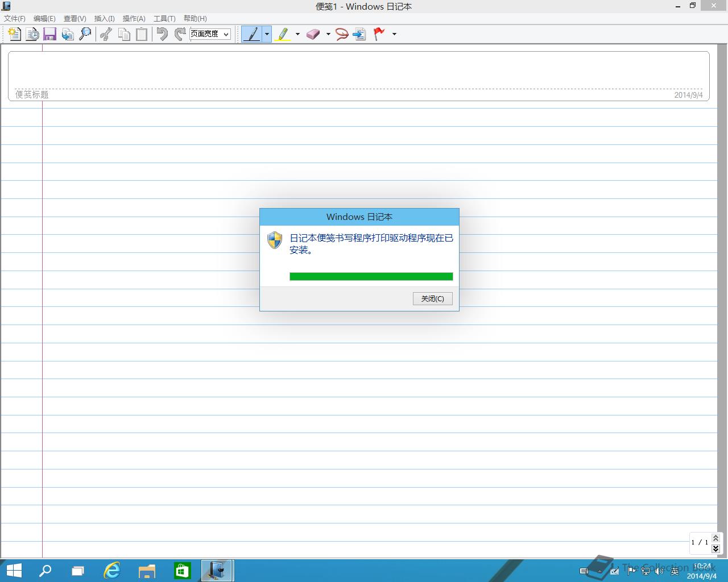Click Windows Journal taskbar button

tap(217, 571)
